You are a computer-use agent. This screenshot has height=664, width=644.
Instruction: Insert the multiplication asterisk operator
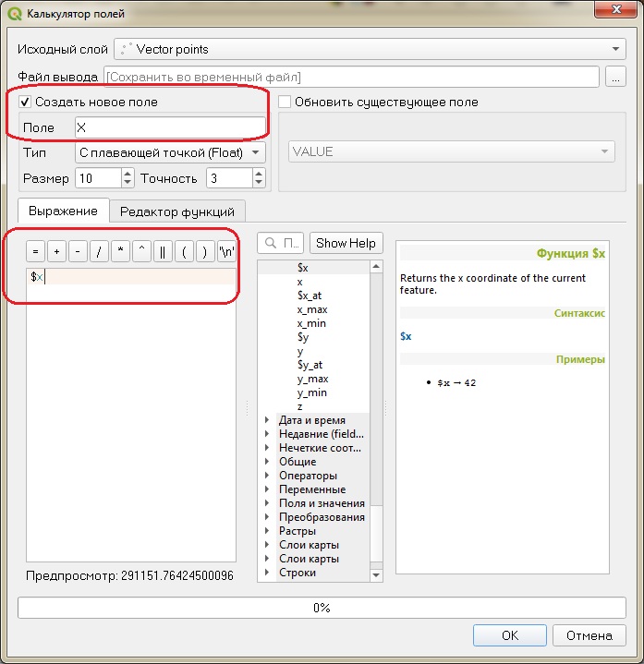point(120,251)
